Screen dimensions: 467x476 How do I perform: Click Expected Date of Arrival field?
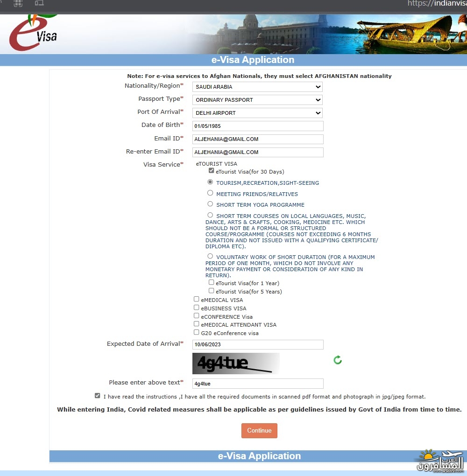(x=258, y=344)
